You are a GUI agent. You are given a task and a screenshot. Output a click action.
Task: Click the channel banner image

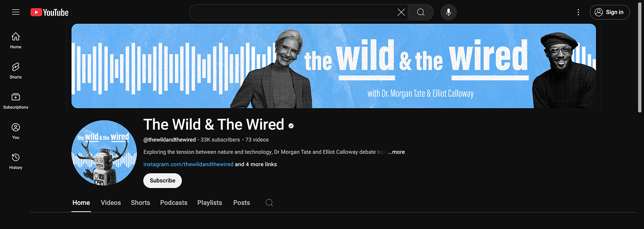pyautogui.click(x=334, y=66)
